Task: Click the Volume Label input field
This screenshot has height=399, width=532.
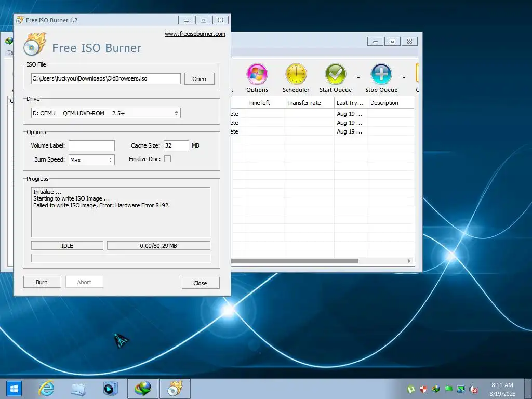Action: coord(91,145)
